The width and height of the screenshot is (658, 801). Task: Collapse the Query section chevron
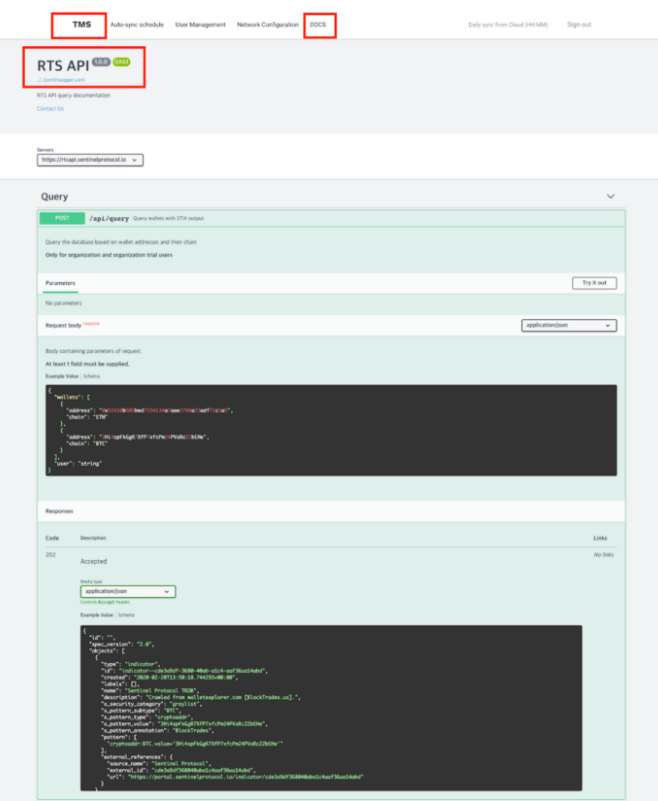point(610,197)
